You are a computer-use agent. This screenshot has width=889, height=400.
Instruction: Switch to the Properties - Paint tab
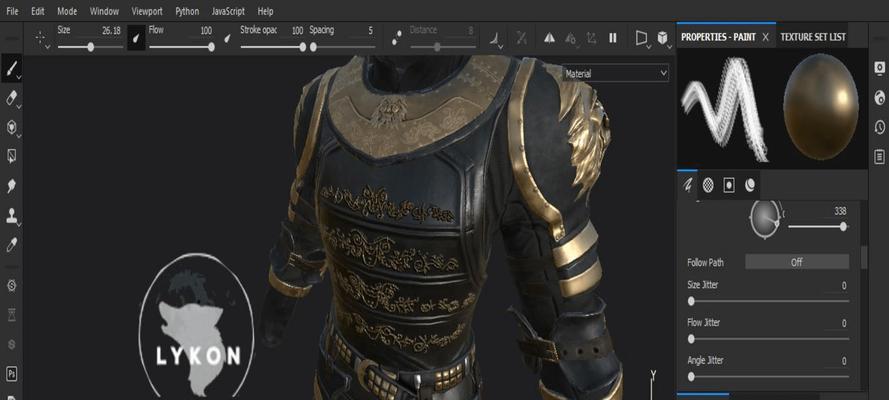point(718,37)
